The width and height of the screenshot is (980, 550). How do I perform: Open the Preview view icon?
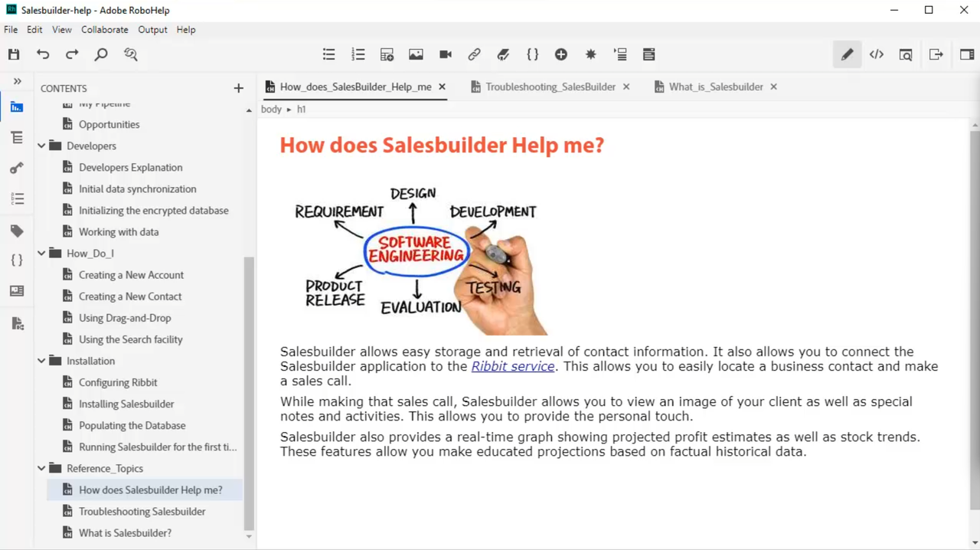(x=906, y=54)
